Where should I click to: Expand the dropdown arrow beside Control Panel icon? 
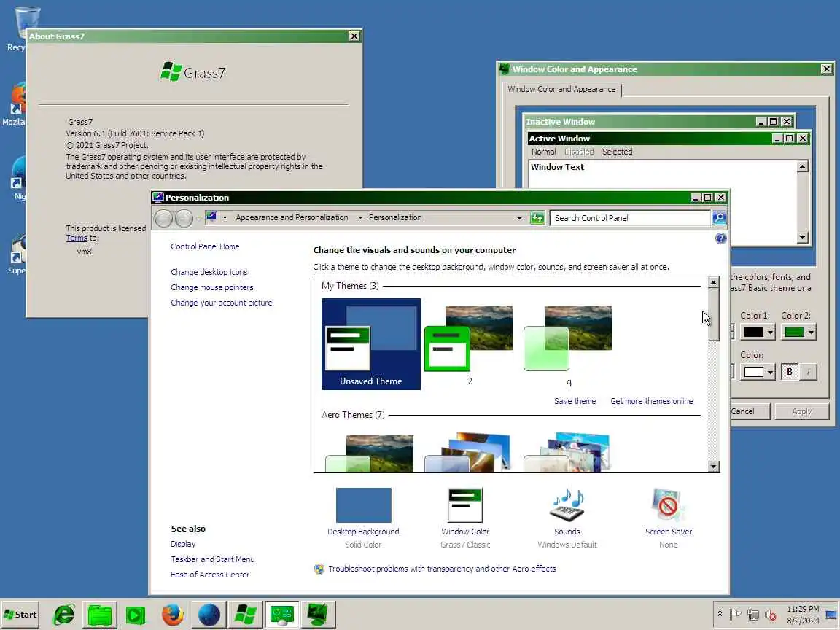coord(225,217)
